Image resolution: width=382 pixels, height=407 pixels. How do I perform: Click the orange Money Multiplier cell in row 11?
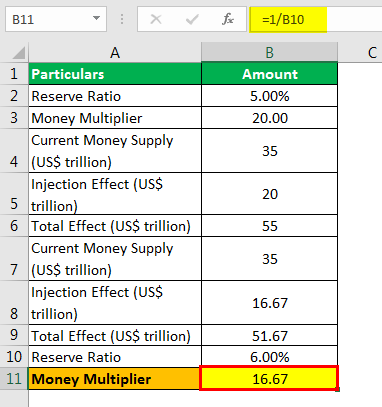click(x=114, y=379)
